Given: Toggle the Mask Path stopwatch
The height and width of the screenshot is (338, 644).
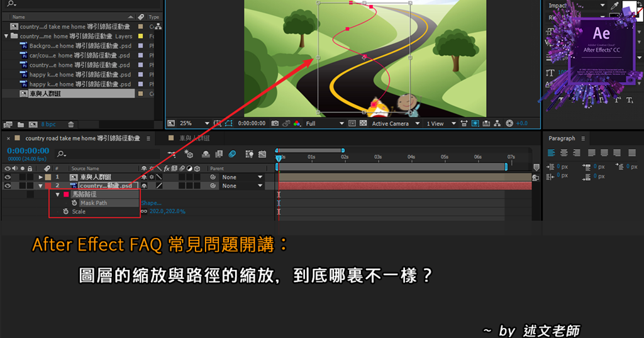Looking at the screenshot, I should pos(74,203).
